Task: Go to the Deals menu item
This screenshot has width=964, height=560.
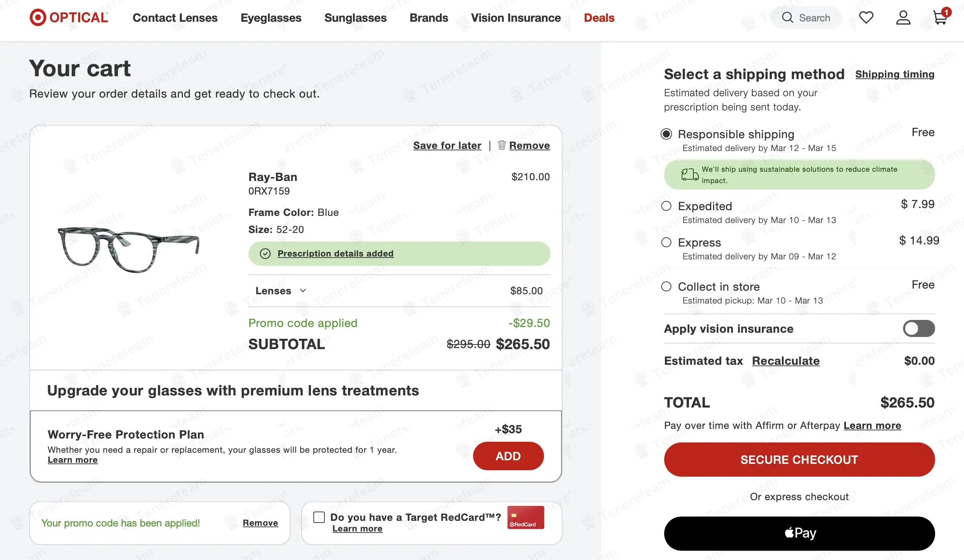Action: pyautogui.click(x=599, y=17)
